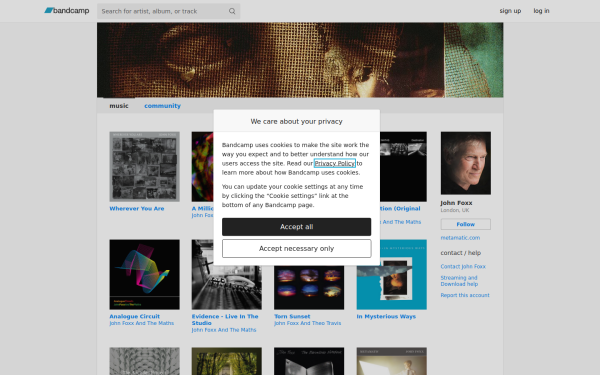Click the Torn Sunset title link

(292, 316)
